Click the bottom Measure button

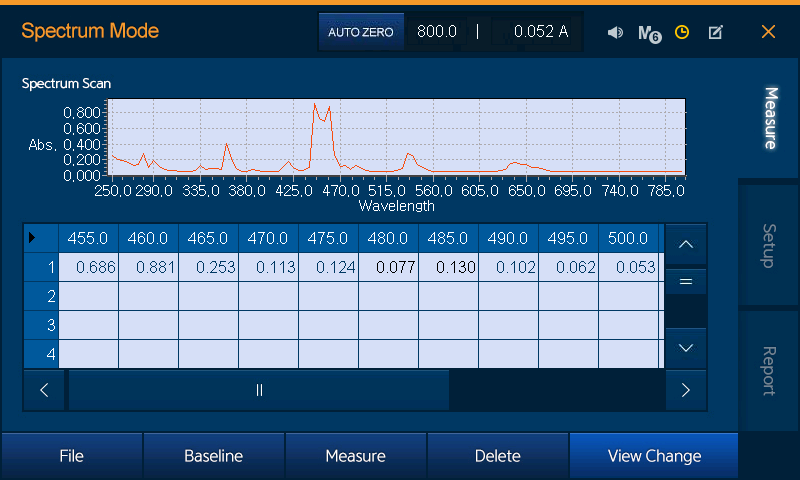(x=356, y=456)
